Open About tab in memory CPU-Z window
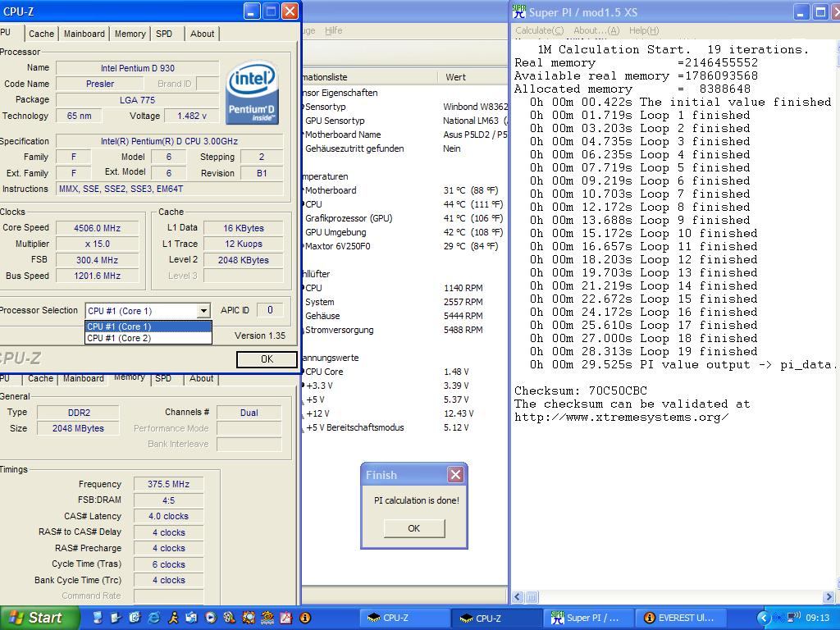Viewport: 840px width, 630px height. pos(202,378)
